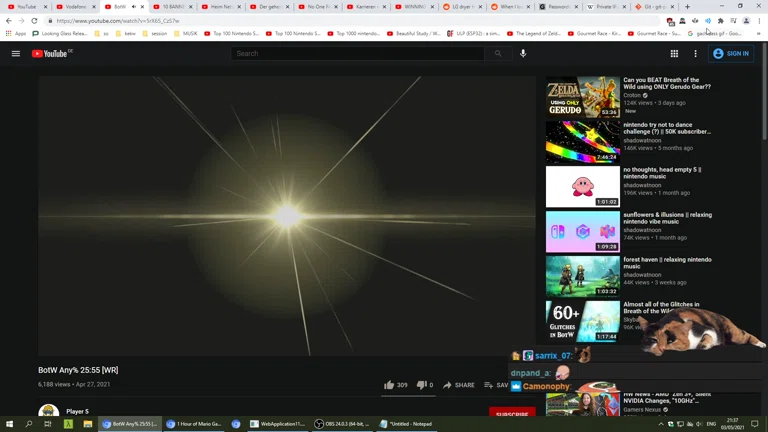768x432 pixels.
Task: Click the YouTube logo to go home
Action: (50, 54)
